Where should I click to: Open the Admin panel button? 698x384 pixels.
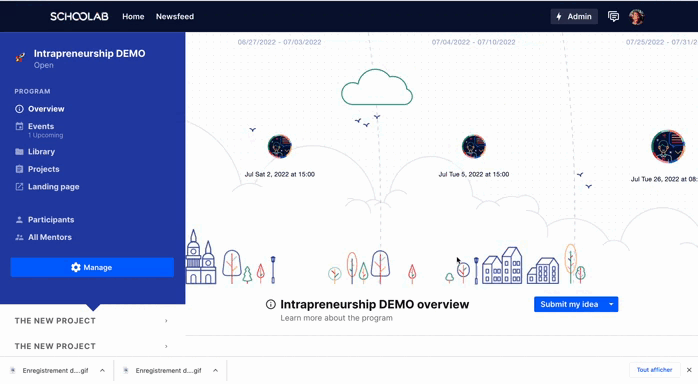[574, 16]
